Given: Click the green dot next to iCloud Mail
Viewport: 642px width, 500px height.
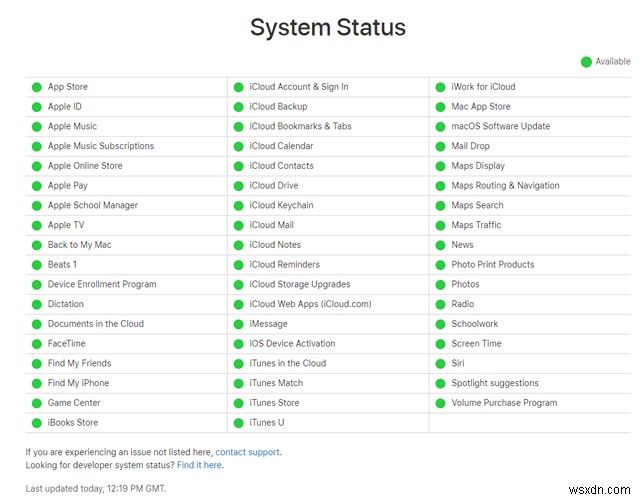Looking at the screenshot, I should pos(239,225).
